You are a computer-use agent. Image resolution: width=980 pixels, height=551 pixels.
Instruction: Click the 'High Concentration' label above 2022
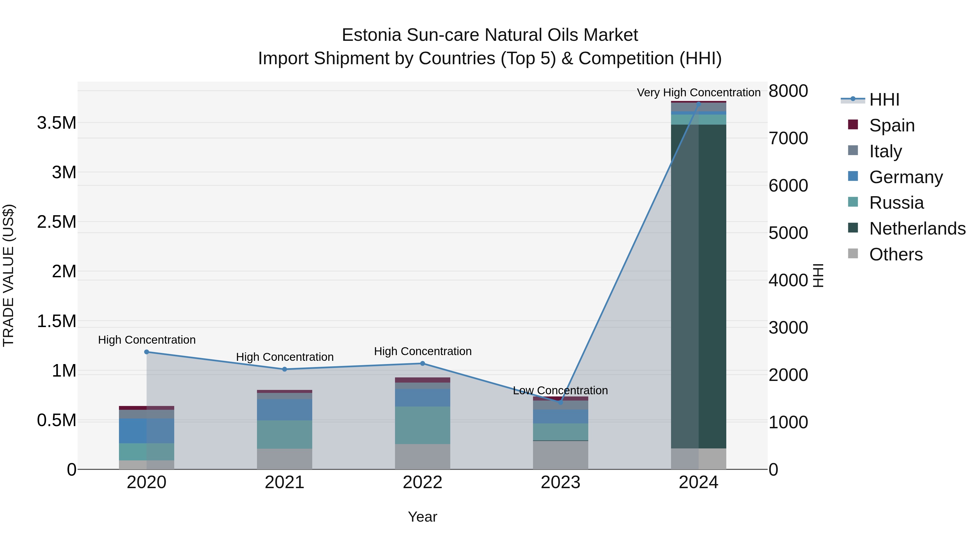(422, 351)
